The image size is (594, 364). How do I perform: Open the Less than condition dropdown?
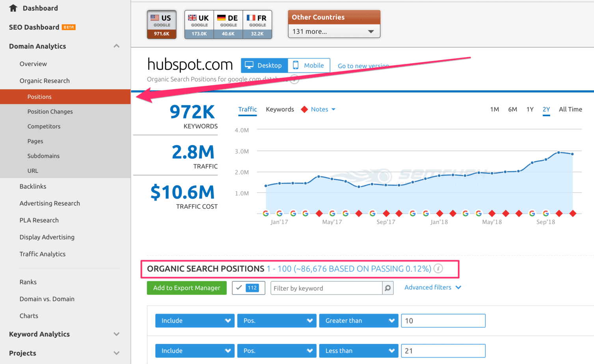[x=359, y=351]
